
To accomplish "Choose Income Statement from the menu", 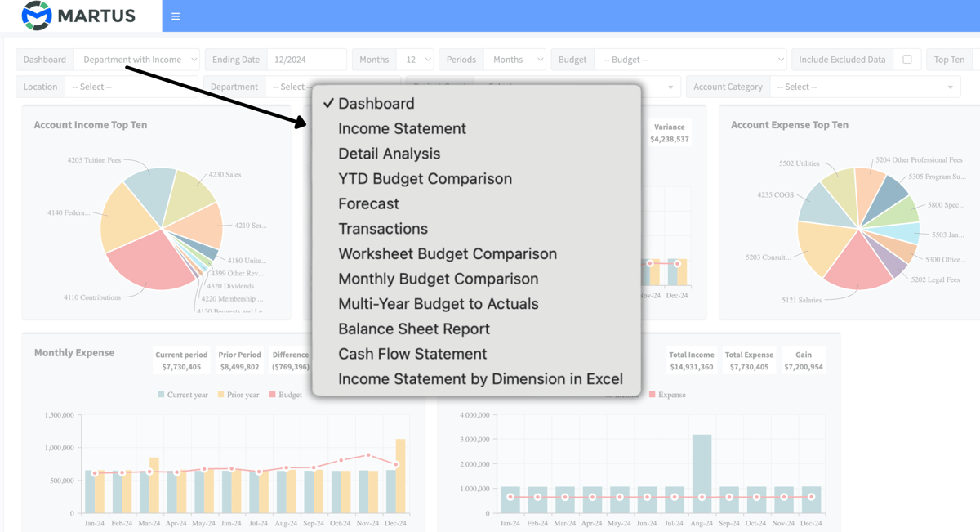I will click(477, 128).
